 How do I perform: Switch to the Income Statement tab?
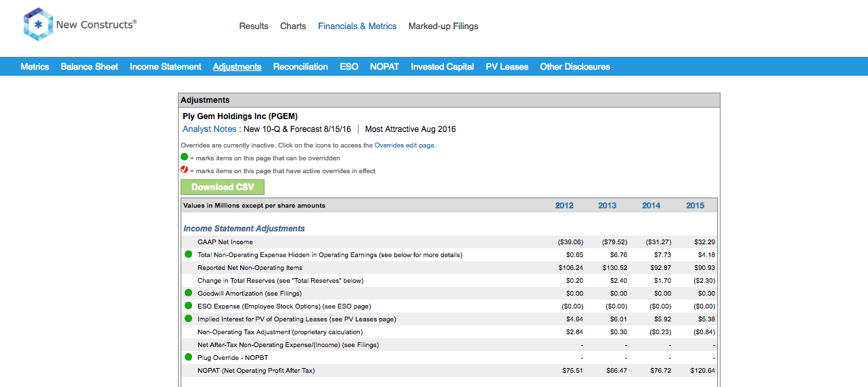pos(166,66)
